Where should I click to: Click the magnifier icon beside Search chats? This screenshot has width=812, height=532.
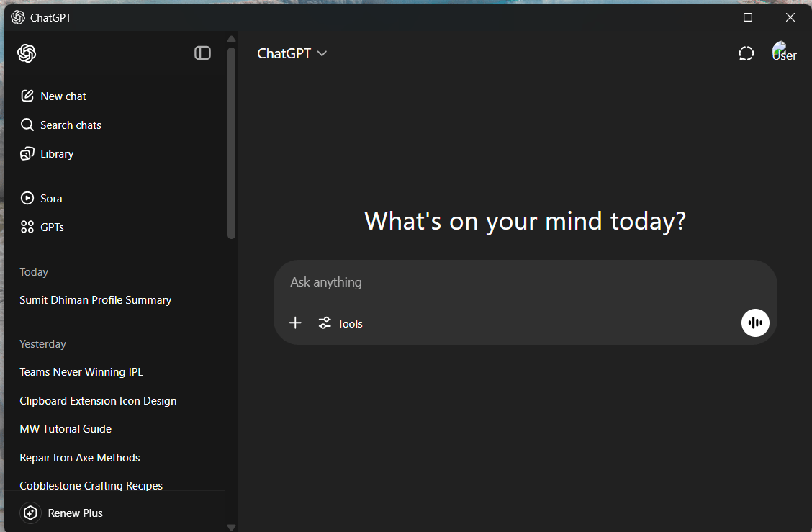[x=27, y=125]
